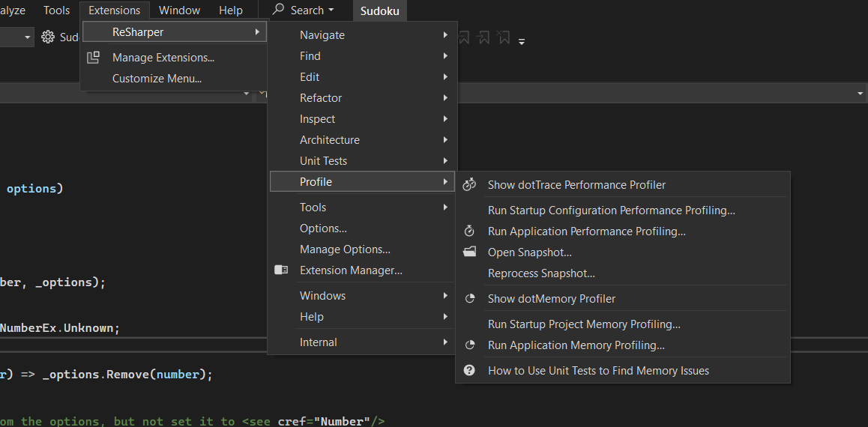Expand the Navigate submenu arrow

click(x=445, y=35)
